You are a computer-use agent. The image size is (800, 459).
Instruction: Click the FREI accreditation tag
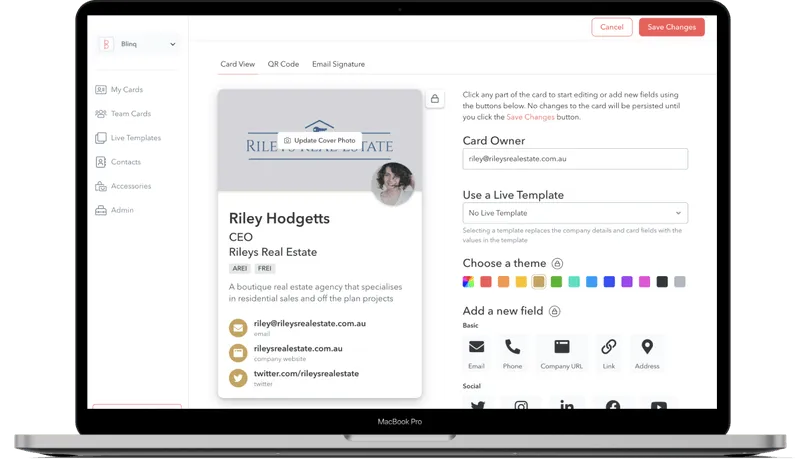[264, 269]
